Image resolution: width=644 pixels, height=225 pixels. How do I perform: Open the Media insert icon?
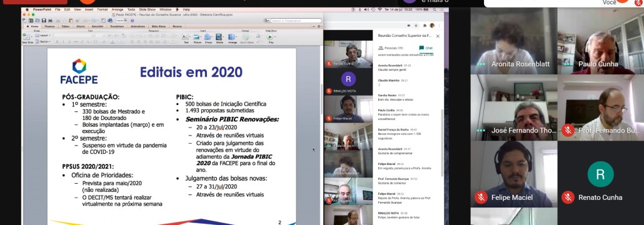pyautogui.click(x=219, y=37)
